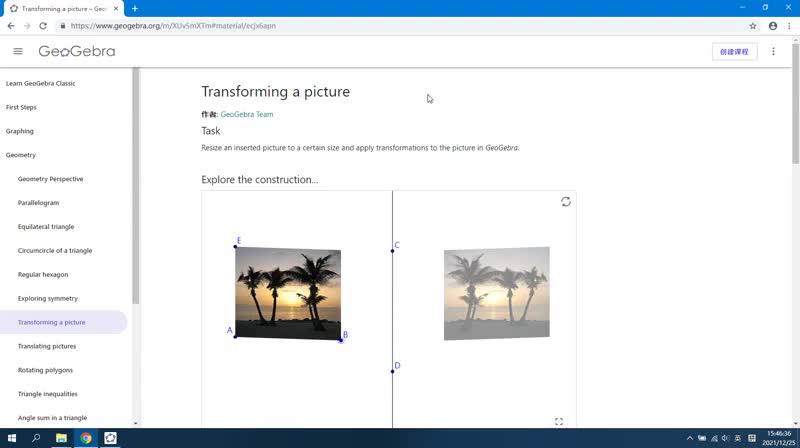The image size is (800, 448).
Task: Open File Explorer from the taskbar
Action: 61,438
